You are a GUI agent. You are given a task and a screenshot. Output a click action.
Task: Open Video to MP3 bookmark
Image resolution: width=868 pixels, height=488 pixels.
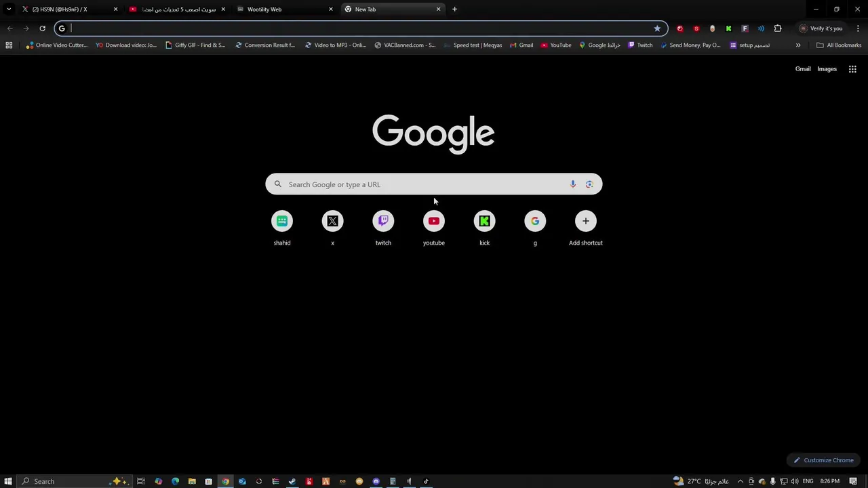335,45
